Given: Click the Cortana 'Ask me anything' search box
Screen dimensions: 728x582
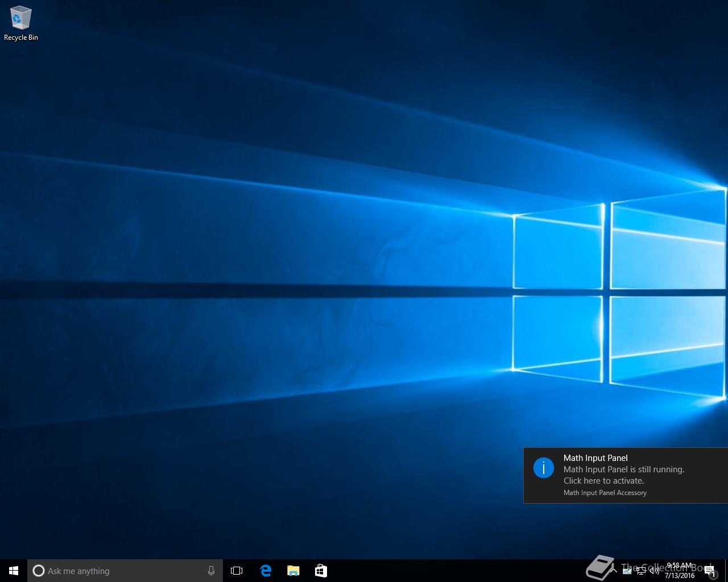Looking at the screenshot, I should pos(125,571).
